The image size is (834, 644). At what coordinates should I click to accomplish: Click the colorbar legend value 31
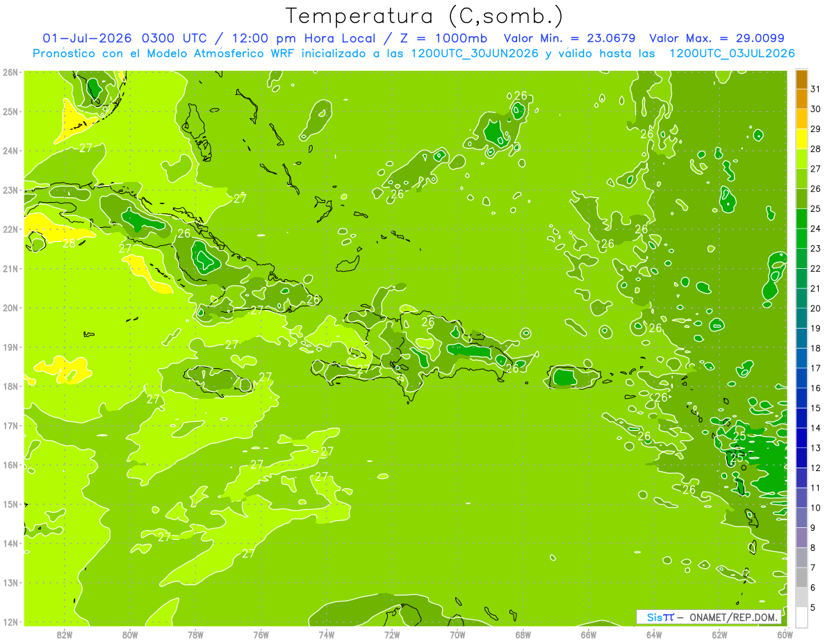tap(815, 88)
